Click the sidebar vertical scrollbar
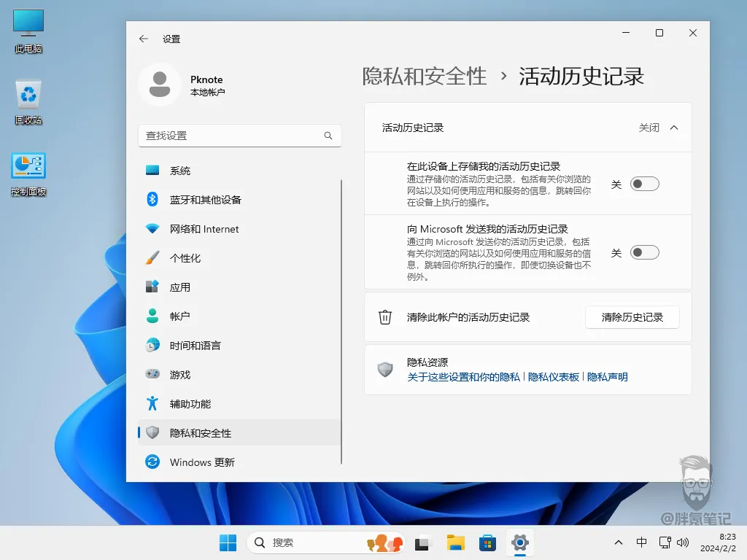 tap(341, 322)
